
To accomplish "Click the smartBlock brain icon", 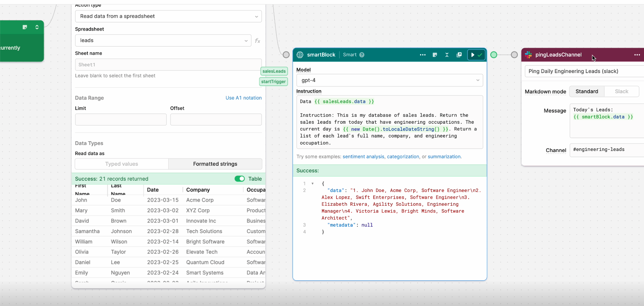I will (300, 55).
